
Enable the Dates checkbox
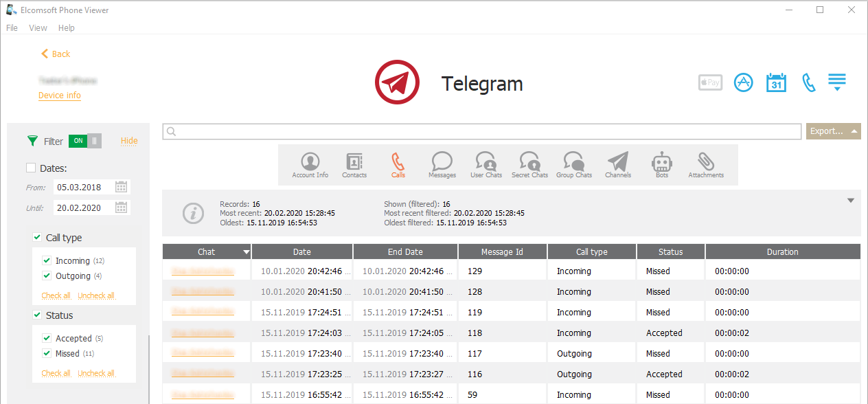tap(31, 168)
